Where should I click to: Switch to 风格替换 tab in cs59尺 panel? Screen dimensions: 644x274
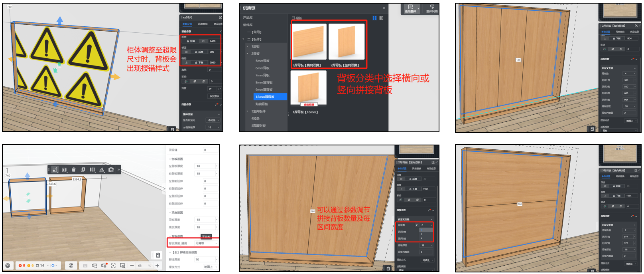click(x=203, y=24)
